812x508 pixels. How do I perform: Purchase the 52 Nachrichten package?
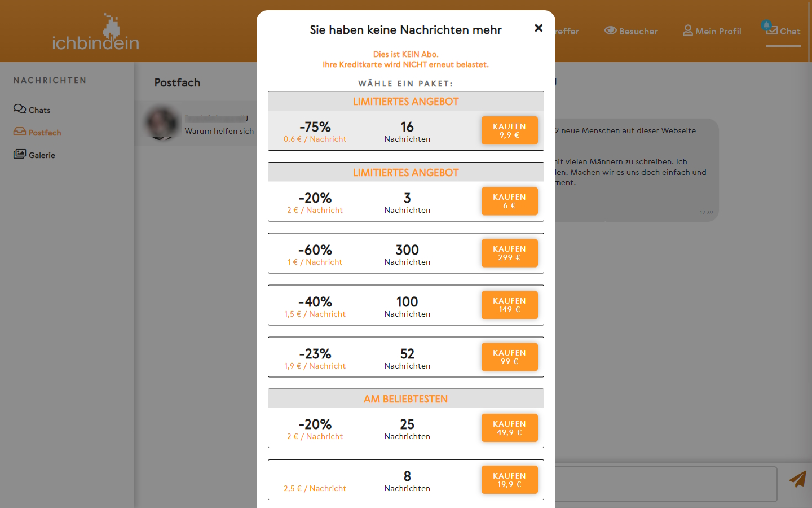pos(509,357)
